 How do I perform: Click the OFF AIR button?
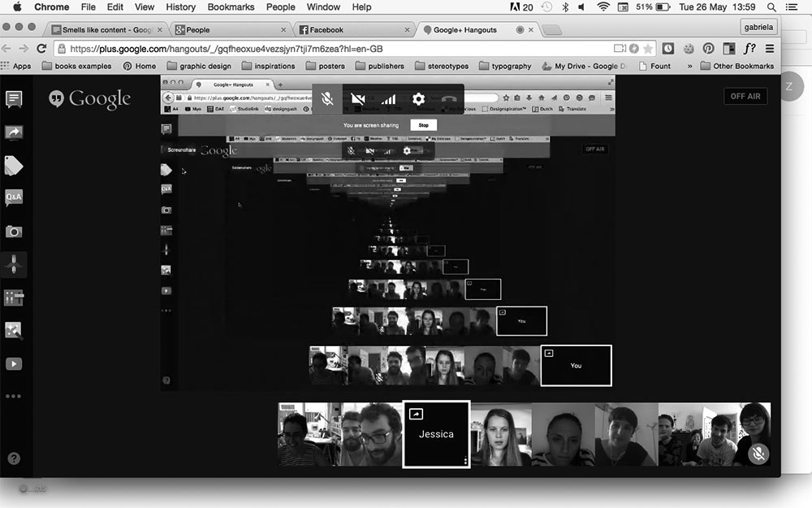(x=745, y=96)
